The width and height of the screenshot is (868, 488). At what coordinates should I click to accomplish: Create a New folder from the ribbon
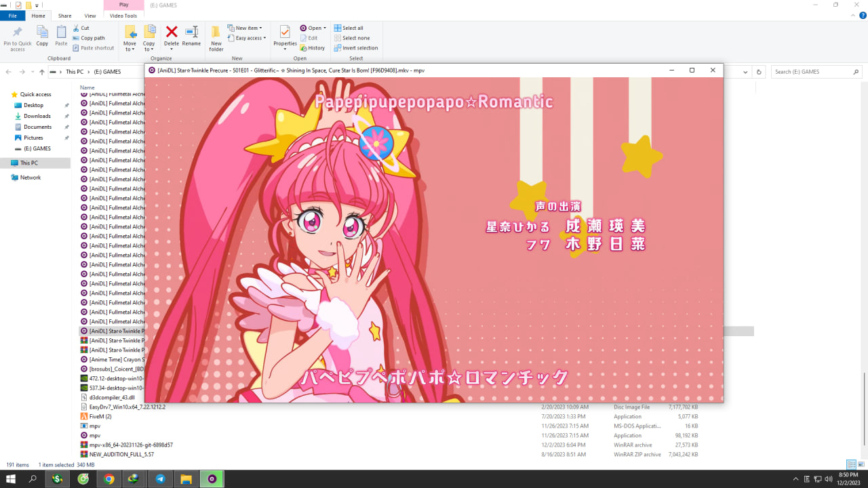point(216,39)
